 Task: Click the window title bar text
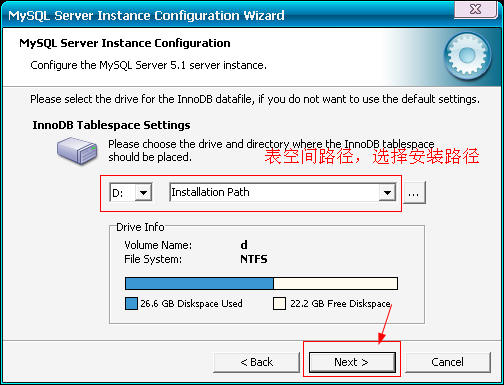[x=146, y=16]
